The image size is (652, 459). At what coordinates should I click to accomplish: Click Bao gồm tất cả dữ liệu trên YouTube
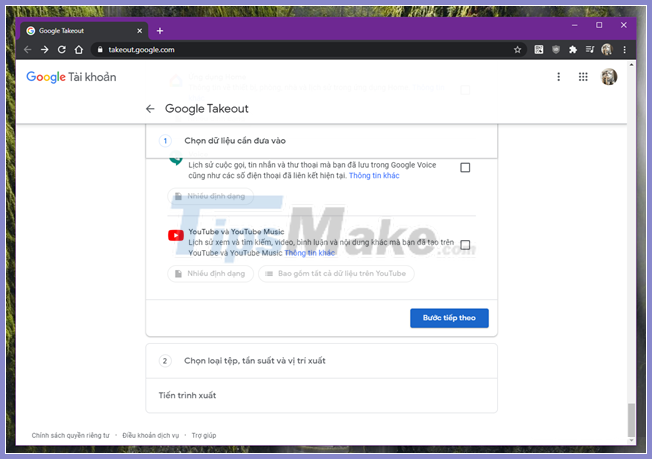(336, 274)
